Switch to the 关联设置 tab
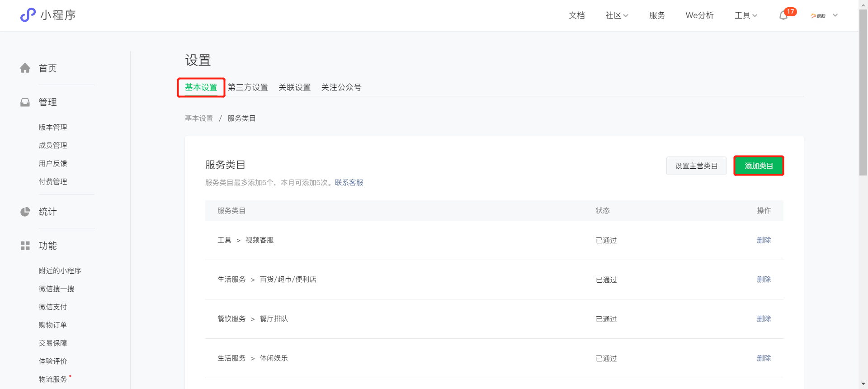The width and height of the screenshot is (868, 389). (x=294, y=87)
